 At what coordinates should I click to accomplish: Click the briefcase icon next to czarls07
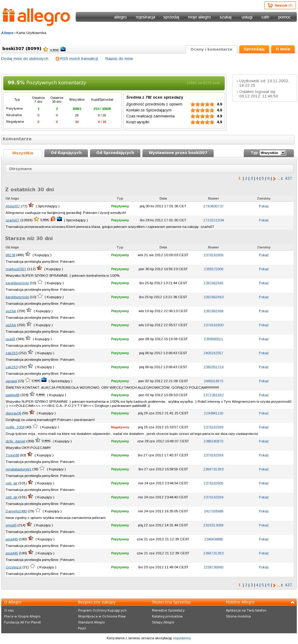pyautogui.click(x=59, y=219)
